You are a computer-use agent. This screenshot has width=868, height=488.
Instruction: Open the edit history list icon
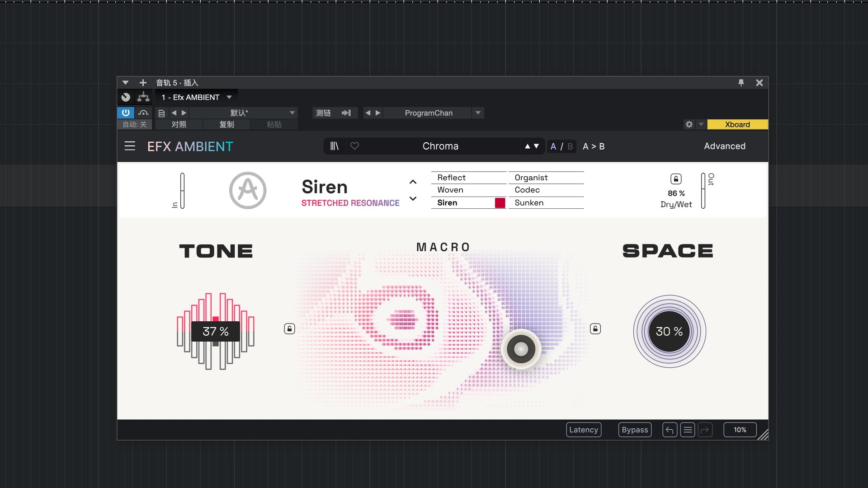coord(688,430)
